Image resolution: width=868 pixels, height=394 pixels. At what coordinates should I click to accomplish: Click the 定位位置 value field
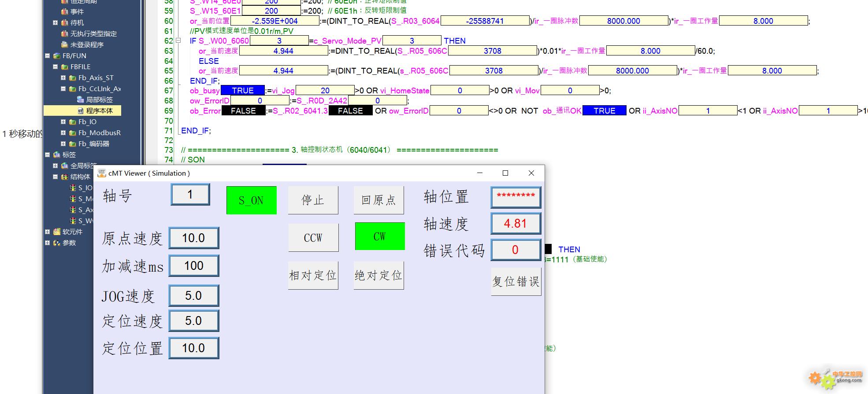193,348
